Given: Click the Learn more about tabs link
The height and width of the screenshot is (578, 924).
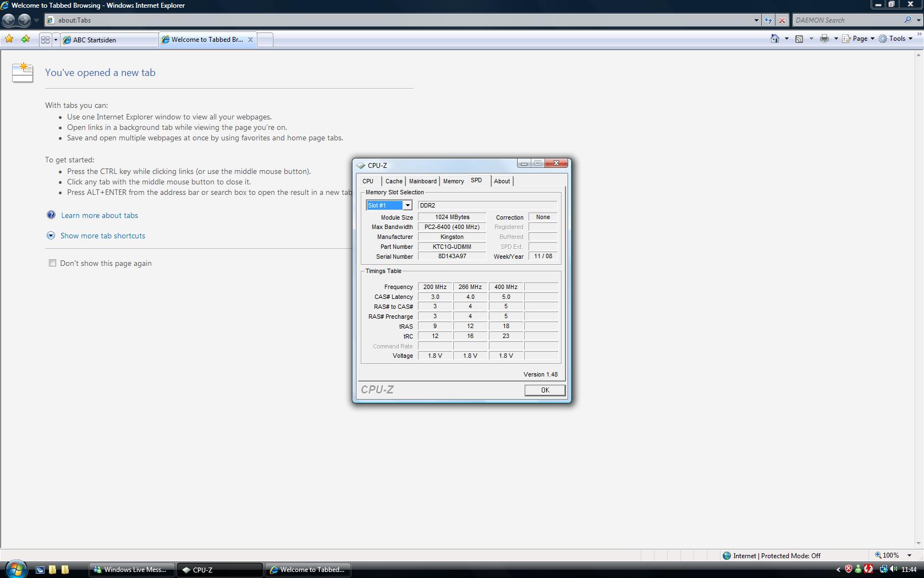Looking at the screenshot, I should (100, 215).
